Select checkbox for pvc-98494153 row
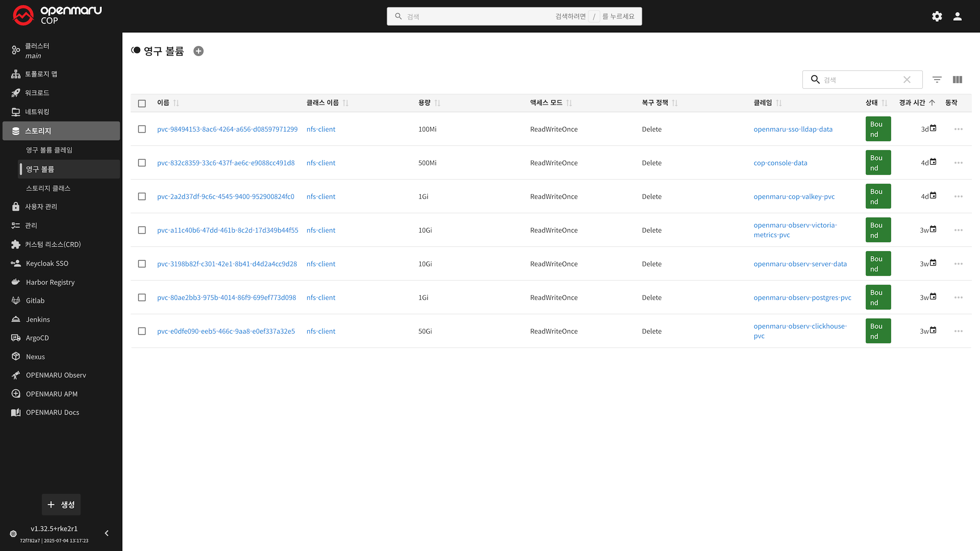Screen dimensions: 980x551 click(x=142, y=129)
